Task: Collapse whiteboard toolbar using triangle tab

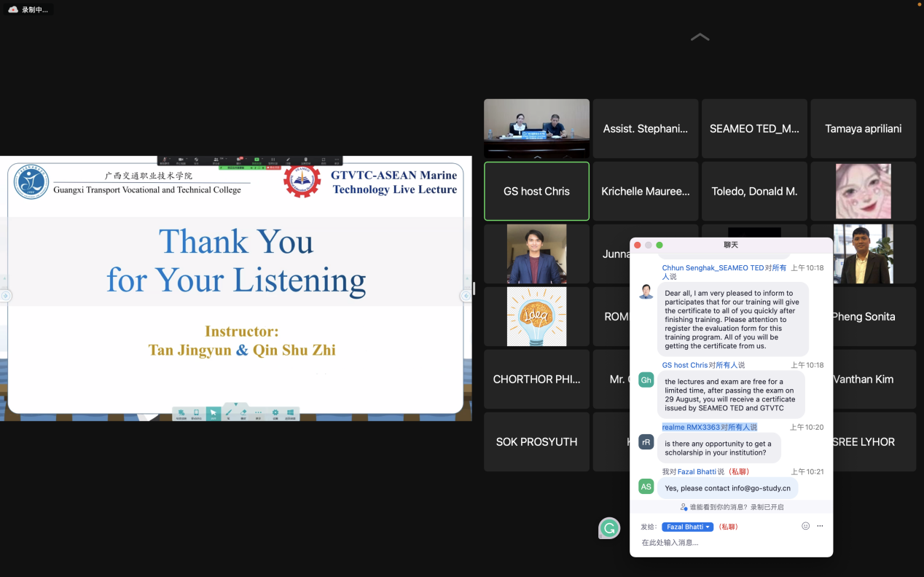Action: (x=235, y=404)
